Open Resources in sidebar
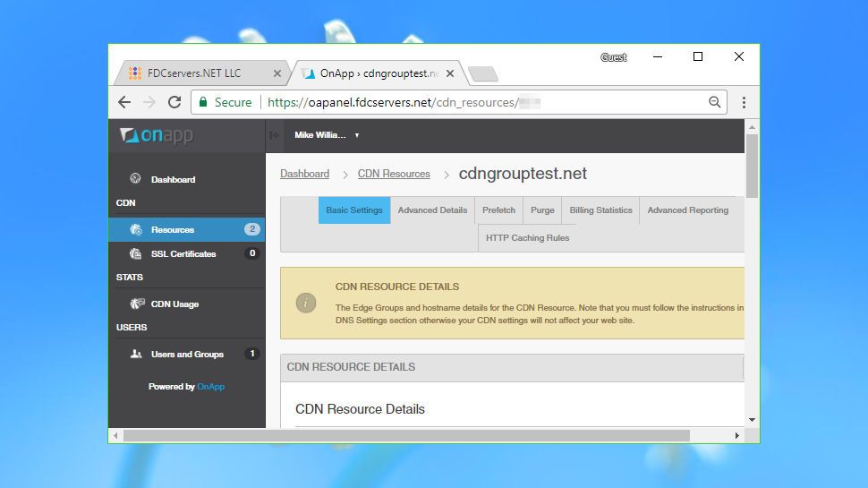 tap(187, 229)
